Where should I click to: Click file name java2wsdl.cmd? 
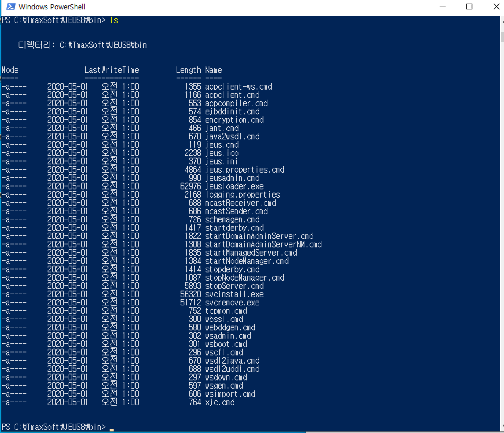pos(232,136)
